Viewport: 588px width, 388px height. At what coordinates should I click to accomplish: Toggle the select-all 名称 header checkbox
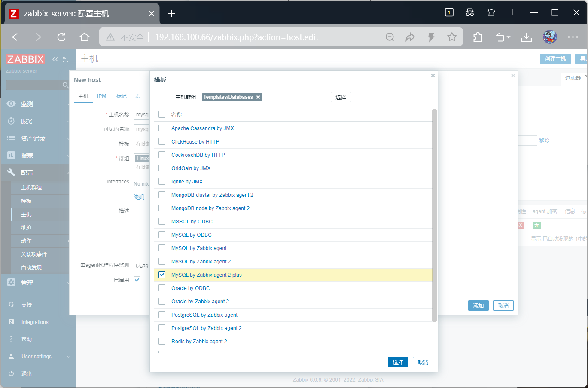pyautogui.click(x=162, y=114)
